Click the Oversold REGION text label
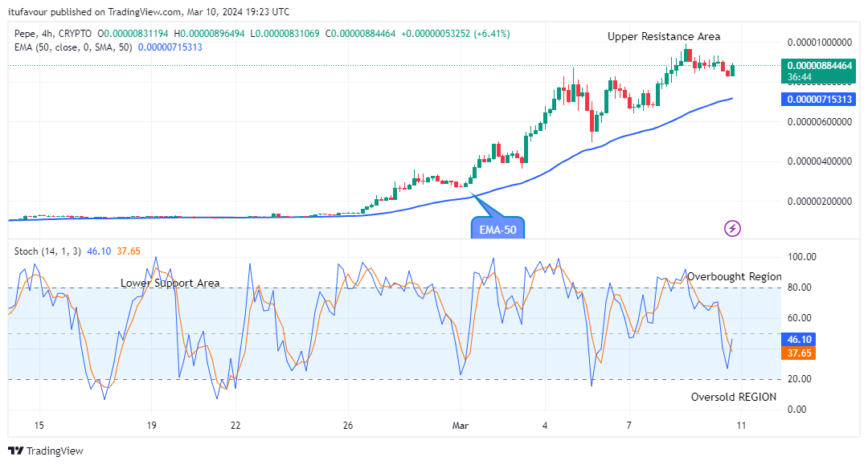The image size is (868, 465). pos(734,397)
